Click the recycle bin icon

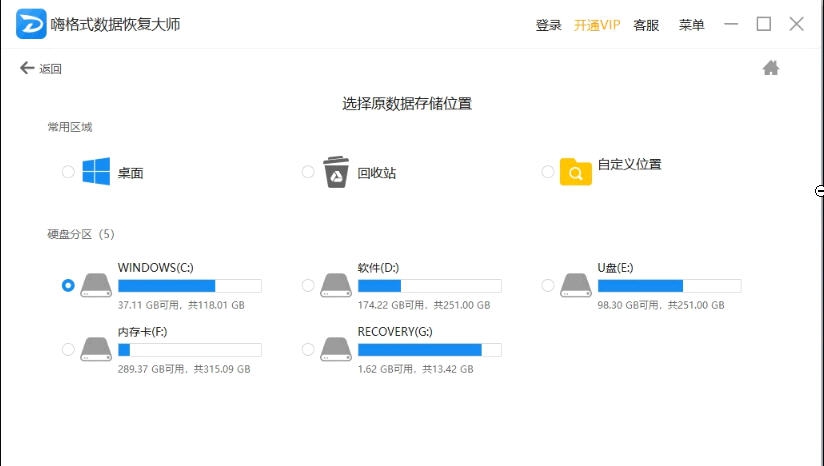tap(336, 172)
